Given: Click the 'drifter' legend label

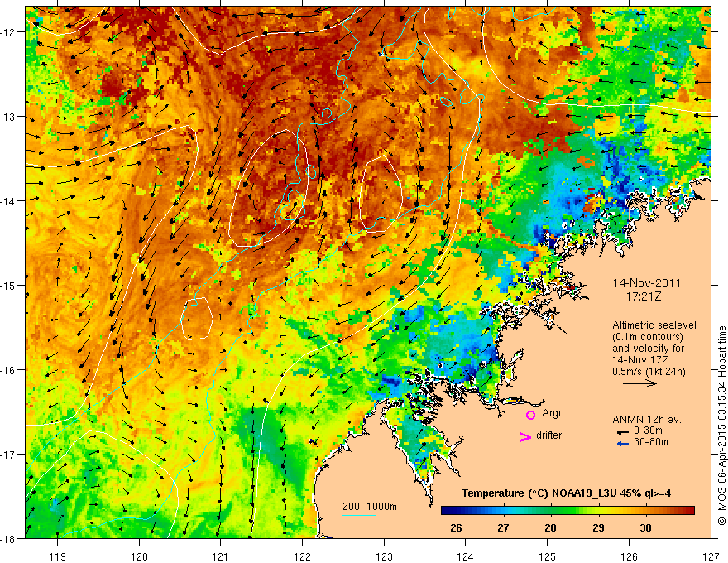Looking at the screenshot, I should (548, 435).
